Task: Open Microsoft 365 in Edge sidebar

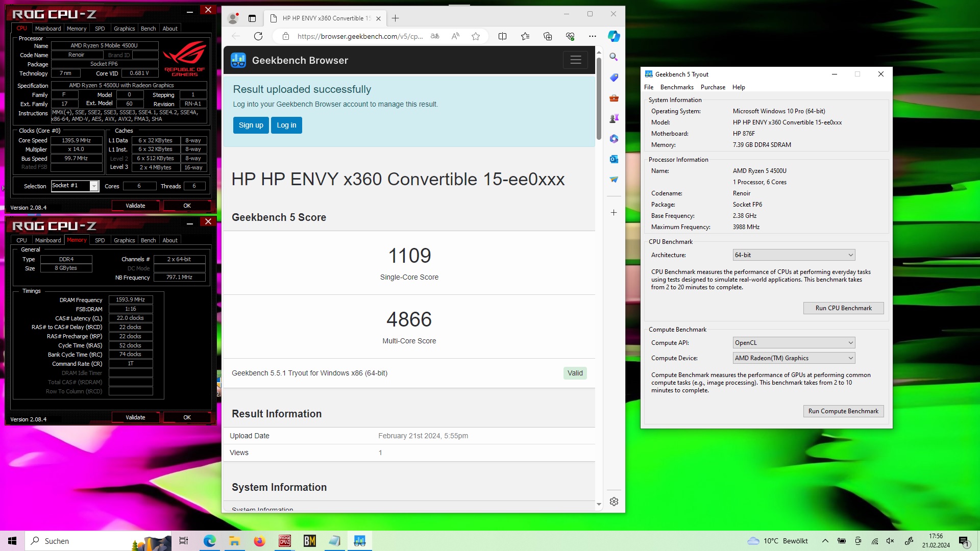Action: pyautogui.click(x=614, y=139)
